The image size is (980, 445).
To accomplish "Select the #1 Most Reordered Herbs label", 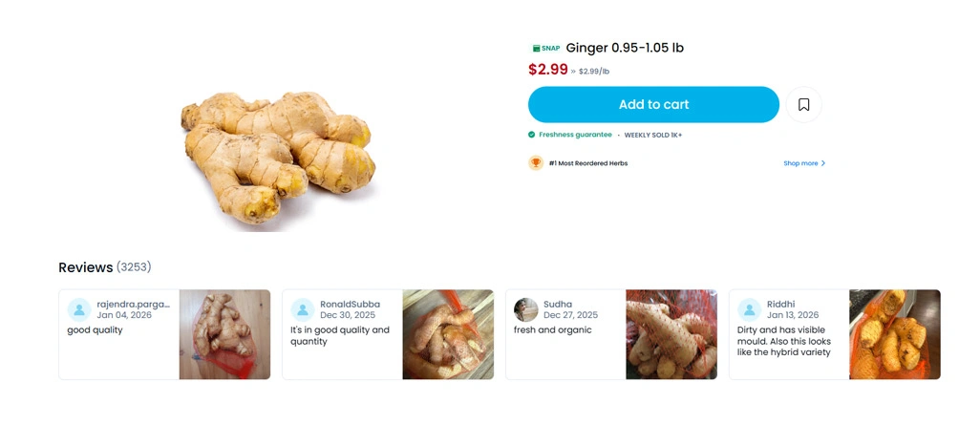I will (x=588, y=163).
